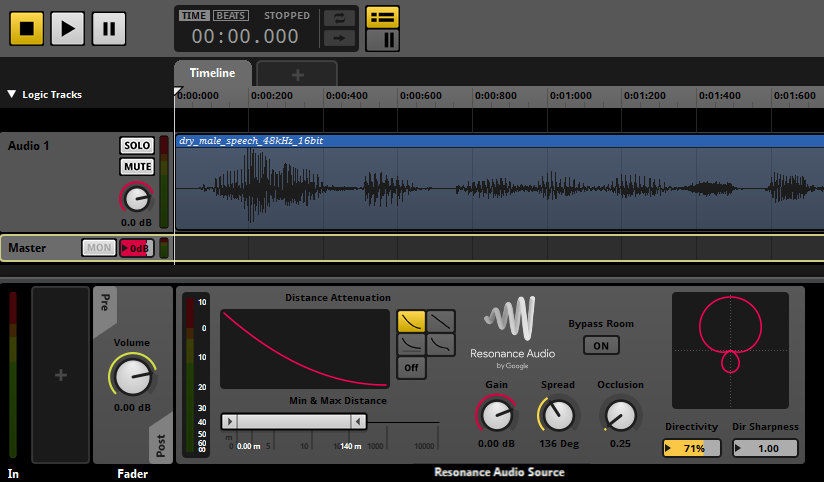This screenshot has height=482, width=824.
Task: Click the Pause transport button
Action: click(x=109, y=28)
